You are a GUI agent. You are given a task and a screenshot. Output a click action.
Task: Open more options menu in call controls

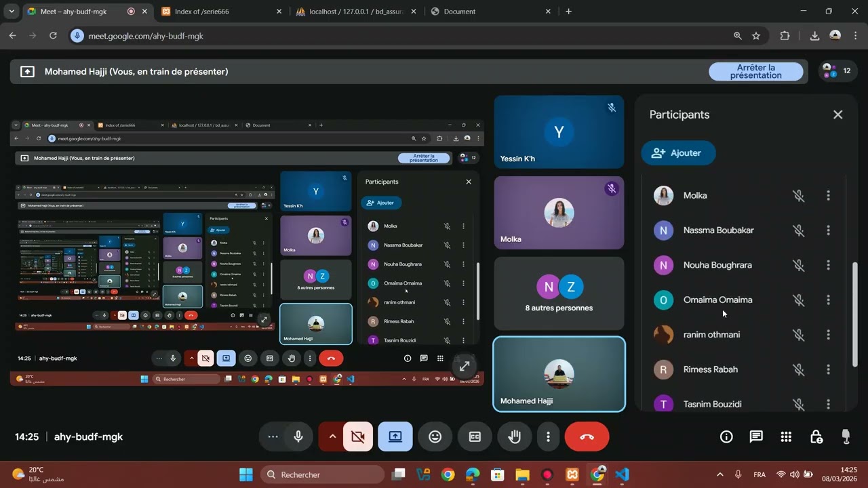548,437
